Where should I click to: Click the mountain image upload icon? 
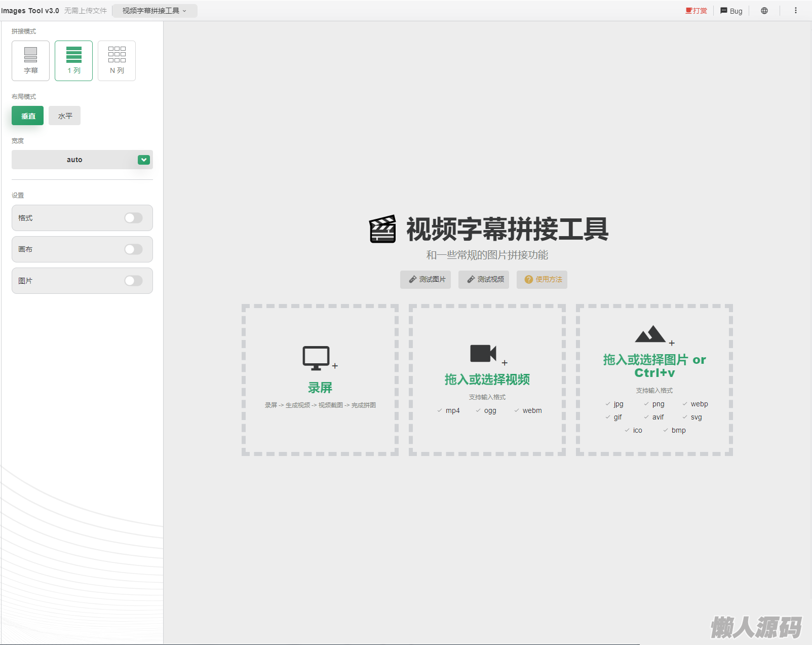pos(650,334)
